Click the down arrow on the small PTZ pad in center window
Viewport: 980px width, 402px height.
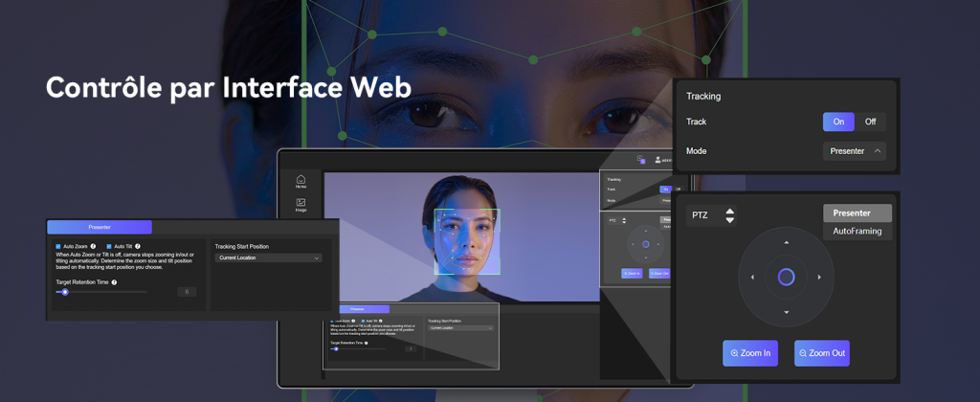pos(646,257)
